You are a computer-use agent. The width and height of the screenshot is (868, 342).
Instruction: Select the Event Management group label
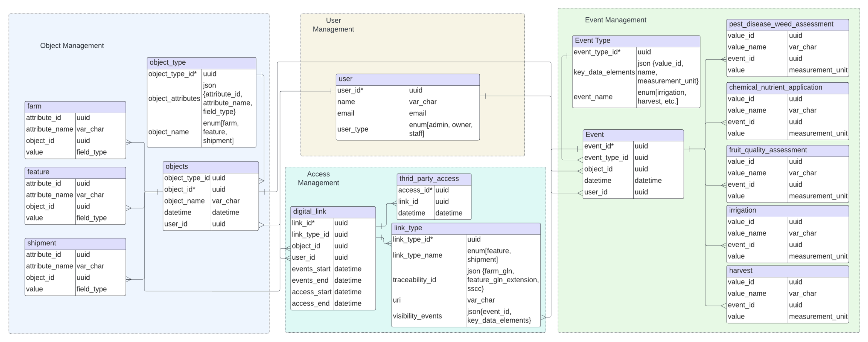(x=615, y=20)
